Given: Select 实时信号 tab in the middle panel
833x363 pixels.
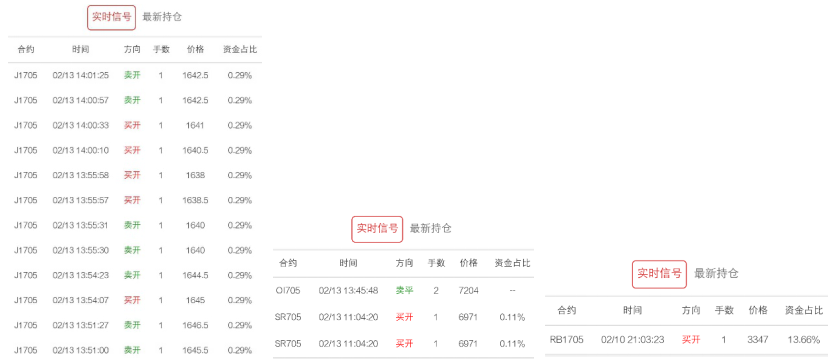Looking at the screenshot, I should [377, 229].
